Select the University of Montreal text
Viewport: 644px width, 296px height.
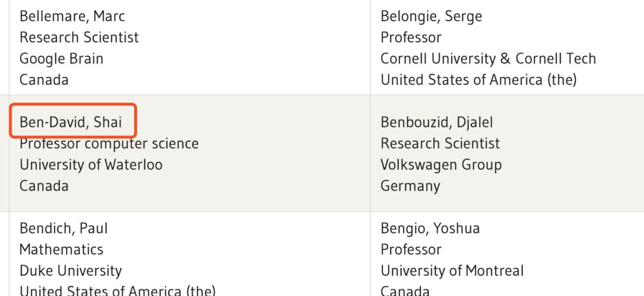[x=452, y=270]
